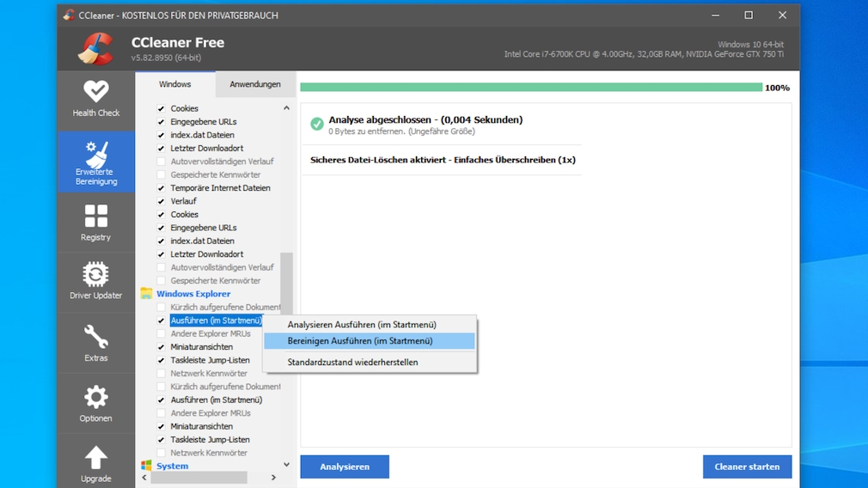This screenshot has width=868, height=488.
Task: Click the Intel Core i7-6700K hardware info line
Action: 644,54
